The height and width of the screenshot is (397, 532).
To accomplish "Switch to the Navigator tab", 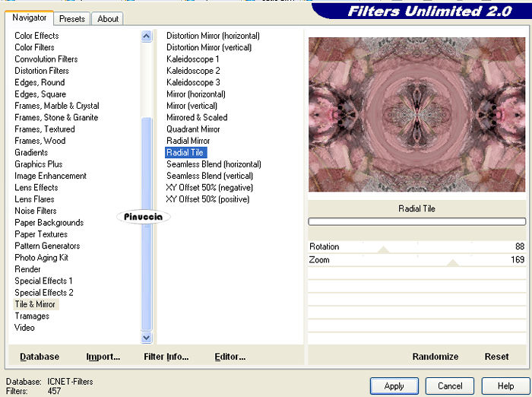I will [x=29, y=17].
